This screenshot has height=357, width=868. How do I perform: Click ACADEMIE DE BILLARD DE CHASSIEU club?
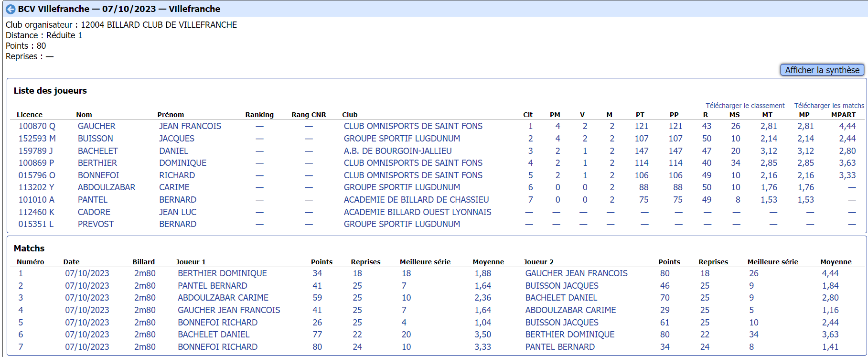pyautogui.click(x=416, y=200)
